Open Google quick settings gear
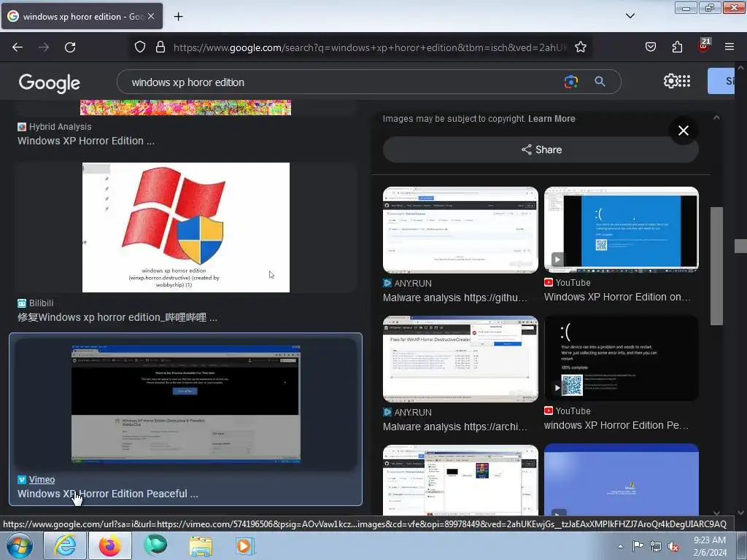Image resolution: width=747 pixels, height=560 pixels. click(x=670, y=81)
